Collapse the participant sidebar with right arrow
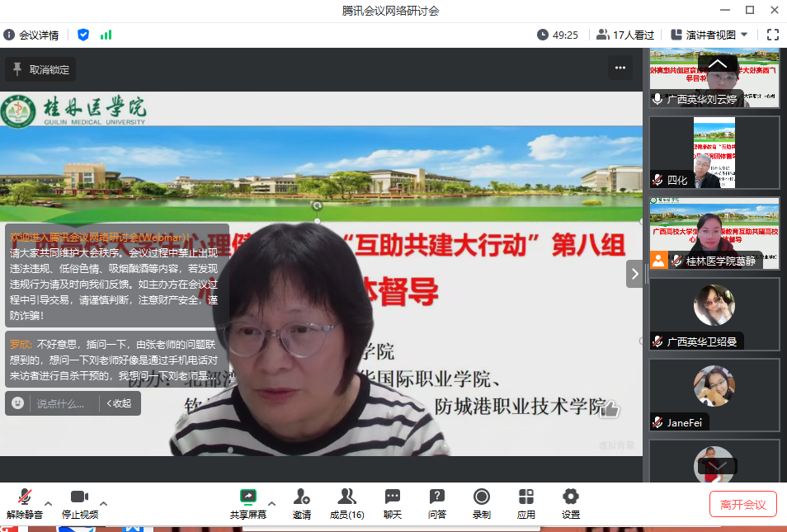Viewport: 787px width, 532px height. (x=634, y=274)
